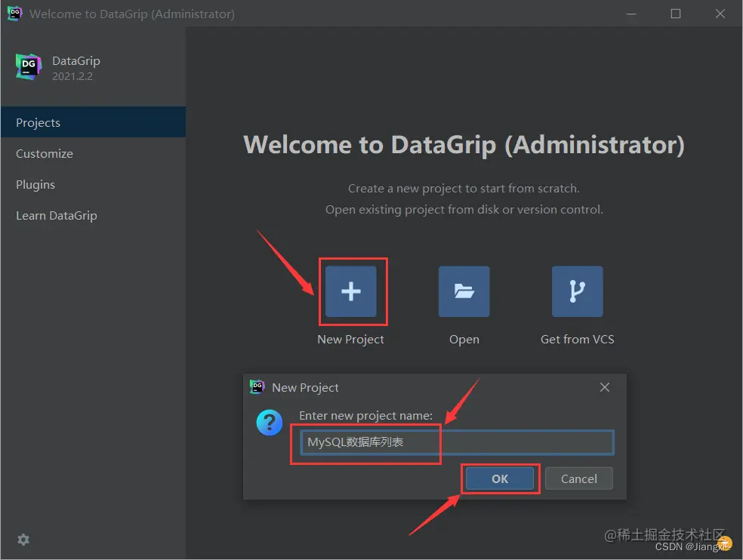The height and width of the screenshot is (560, 743).
Task: Click Cancel in New Project dialog
Action: coord(579,478)
